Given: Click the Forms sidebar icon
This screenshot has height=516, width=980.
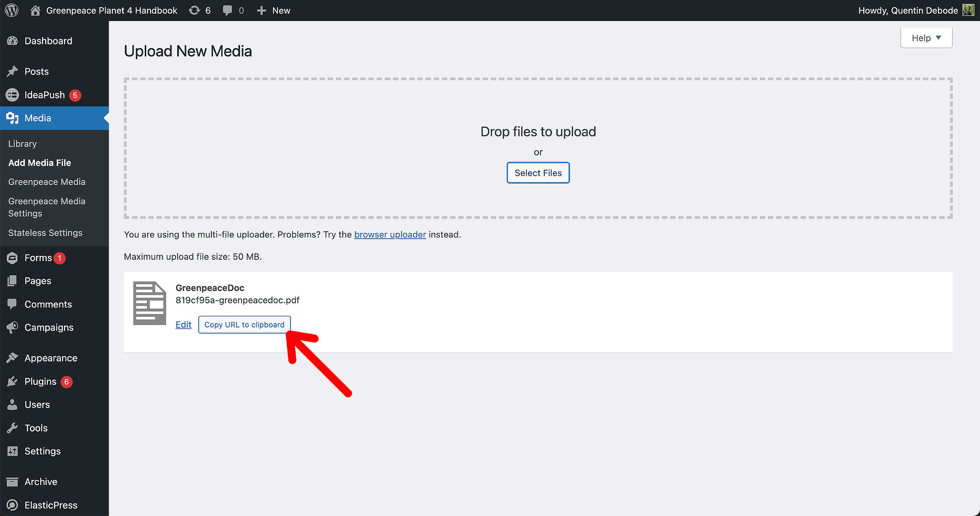Looking at the screenshot, I should (12, 258).
